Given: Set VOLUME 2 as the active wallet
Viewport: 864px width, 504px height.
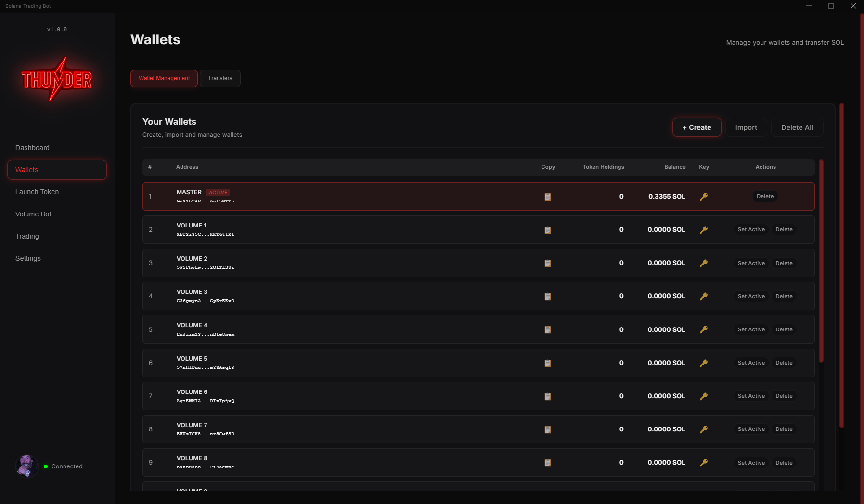Looking at the screenshot, I should pyautogui.click(x=751, y=263).
